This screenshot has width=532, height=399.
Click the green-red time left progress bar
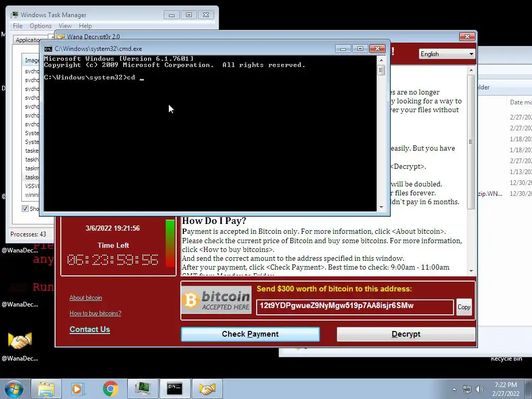tap(170, 244)
